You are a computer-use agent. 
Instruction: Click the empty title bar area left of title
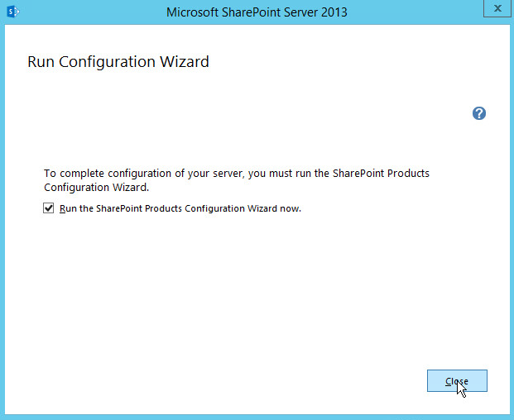[91, 12]
